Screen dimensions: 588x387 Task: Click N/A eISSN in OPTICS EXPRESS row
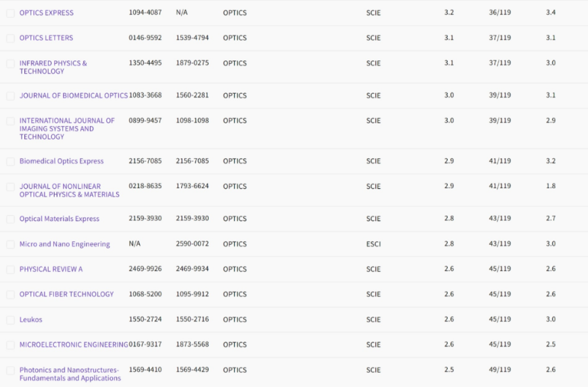click(x=182, y=12)
